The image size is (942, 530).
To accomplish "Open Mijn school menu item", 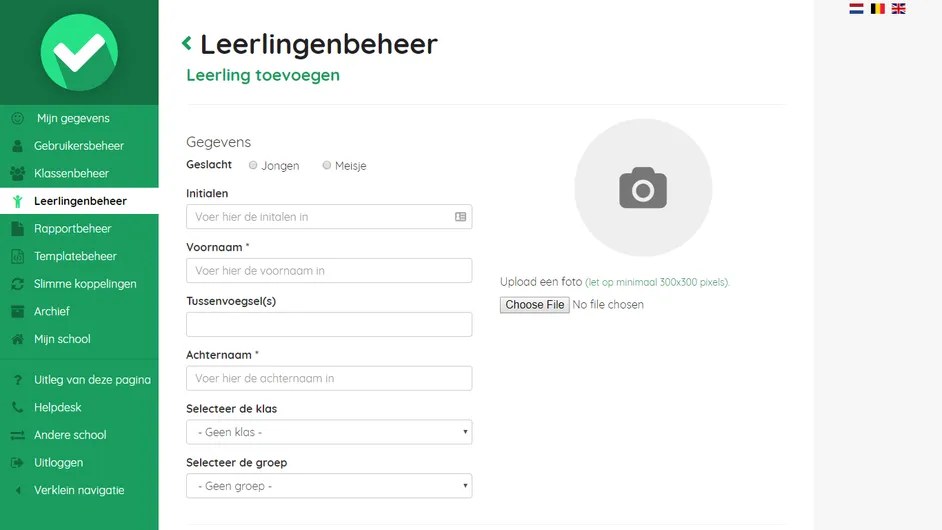I will tap(79, 339).
